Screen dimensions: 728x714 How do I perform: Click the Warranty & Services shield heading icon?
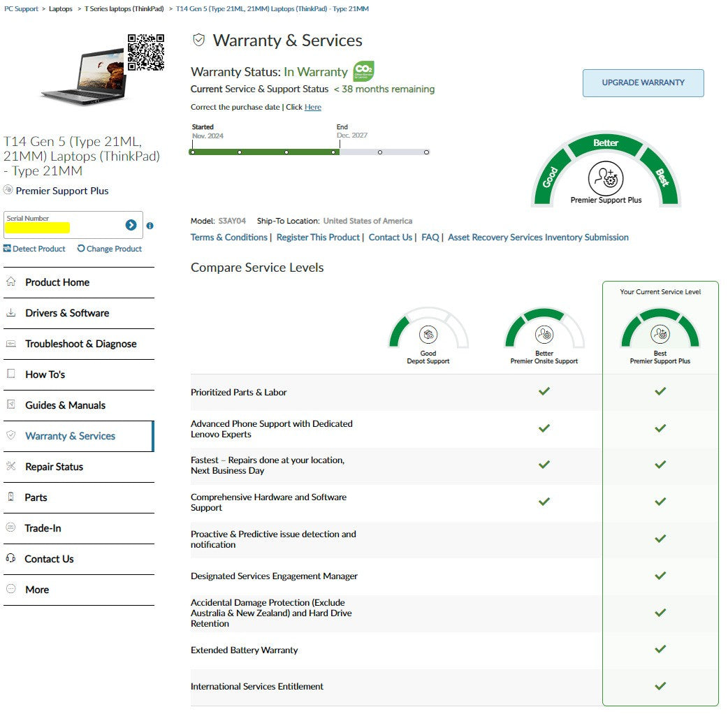point(198,41)
